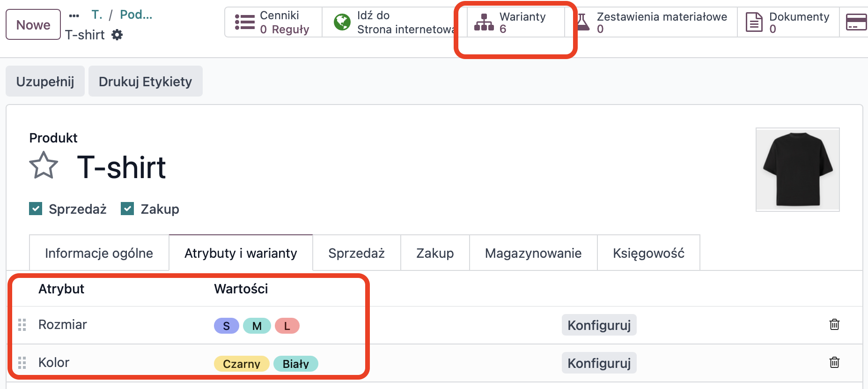The height and width of the screenshot is (389, 868).
Task: Mark T-shirt as favorite with star
Action: [x=44, y=165]
